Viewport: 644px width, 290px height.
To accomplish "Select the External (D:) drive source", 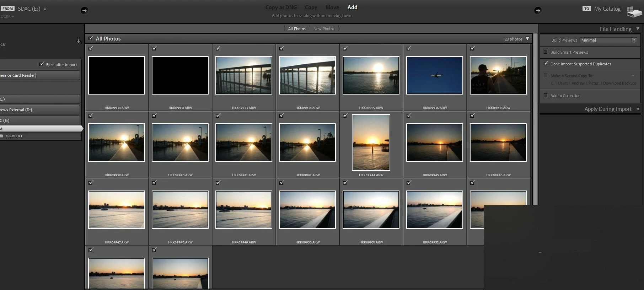I will pyautogui.click(x=40, y=110).
